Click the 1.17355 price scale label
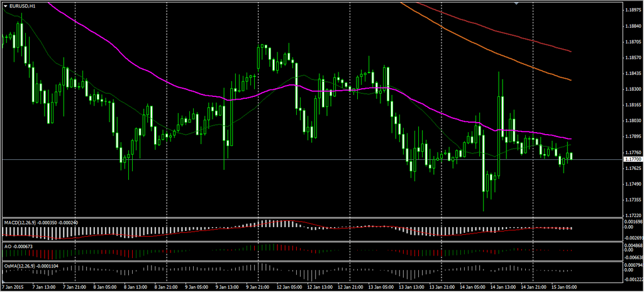The width and height of the screenshot is (644, 292). point(633,200)
